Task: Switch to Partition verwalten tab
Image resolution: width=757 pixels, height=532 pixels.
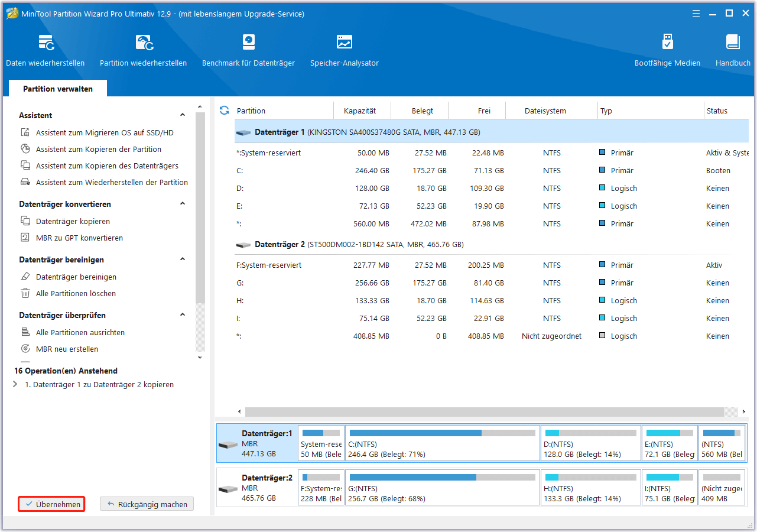Action: pyautogui.click(x=58, y=89)
